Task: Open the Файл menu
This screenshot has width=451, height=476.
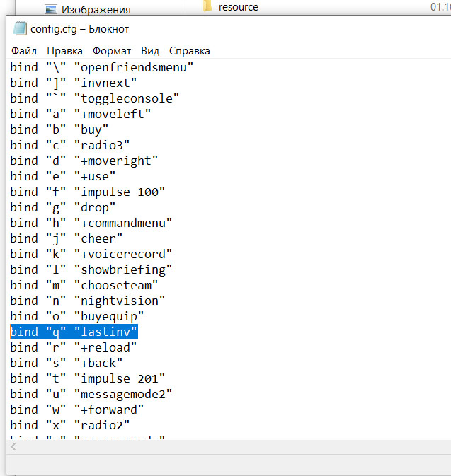Action: point(24,51)
